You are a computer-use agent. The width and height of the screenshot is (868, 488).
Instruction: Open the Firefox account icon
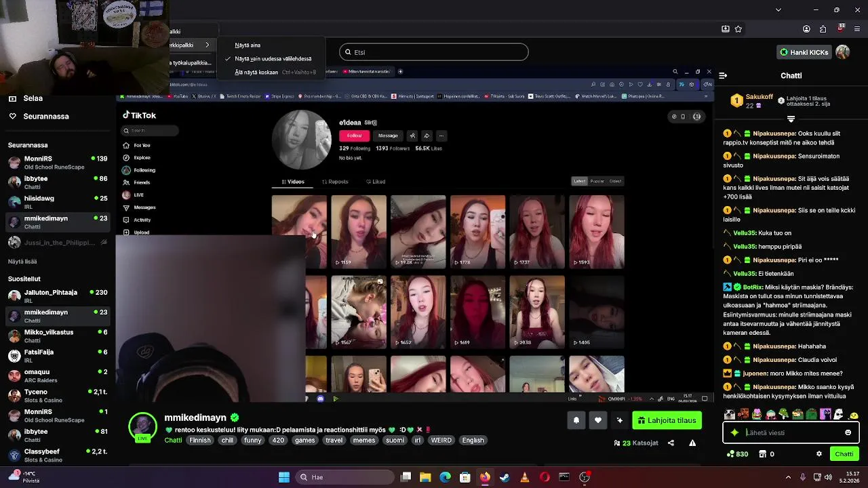tap(806, 29)
